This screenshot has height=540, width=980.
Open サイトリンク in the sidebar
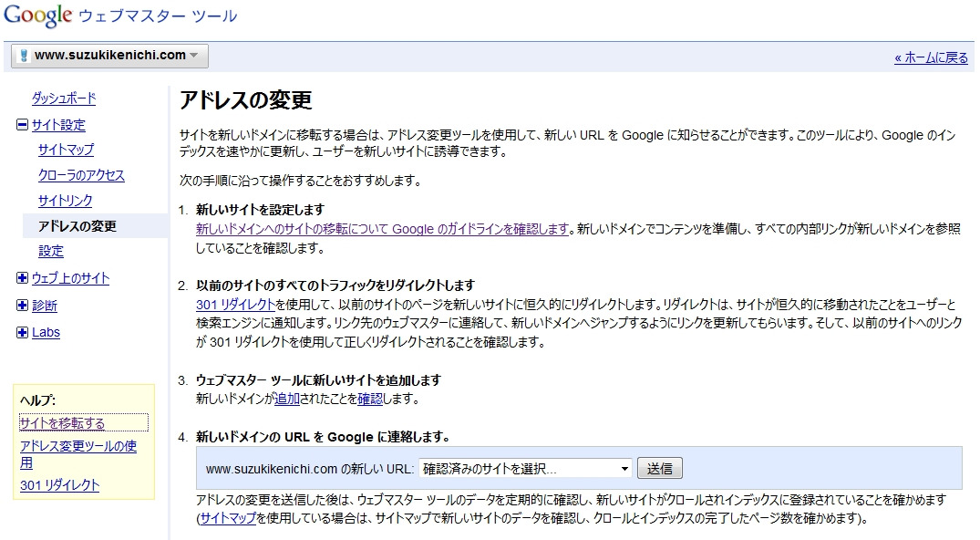point(65,201)
